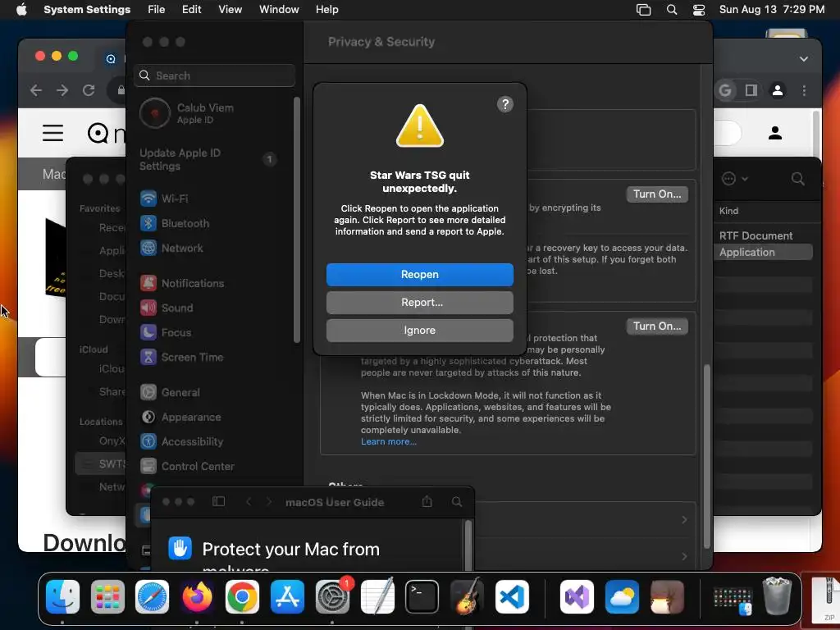The image size is (840, 630).
Task: Switch to Chrome from the Dock
Action: click(242, 597)
